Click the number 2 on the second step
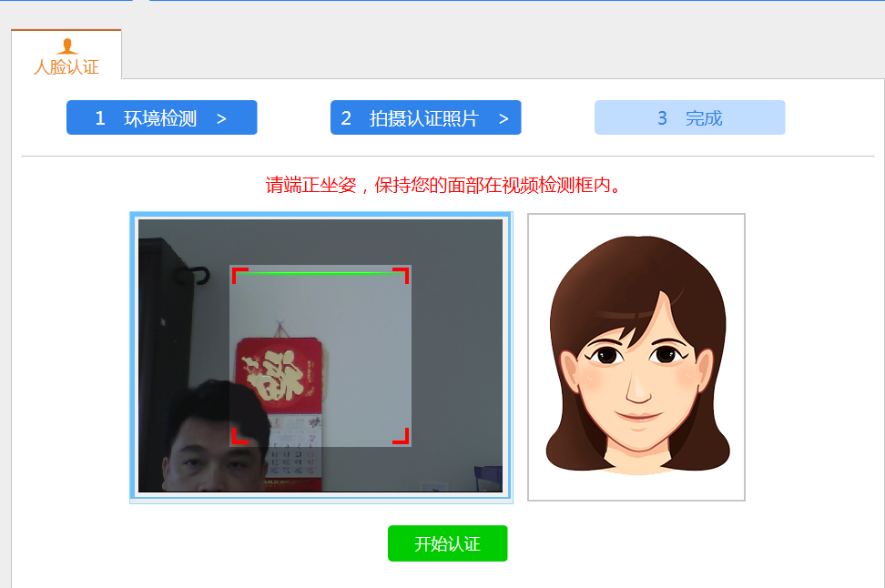Image resolution: width=885 pixels, height=588 pixels. click(346, 118)
